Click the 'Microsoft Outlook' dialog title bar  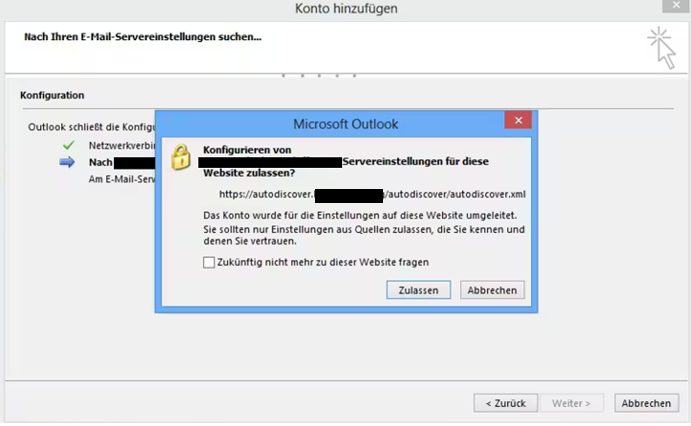[x=345, y=124]
